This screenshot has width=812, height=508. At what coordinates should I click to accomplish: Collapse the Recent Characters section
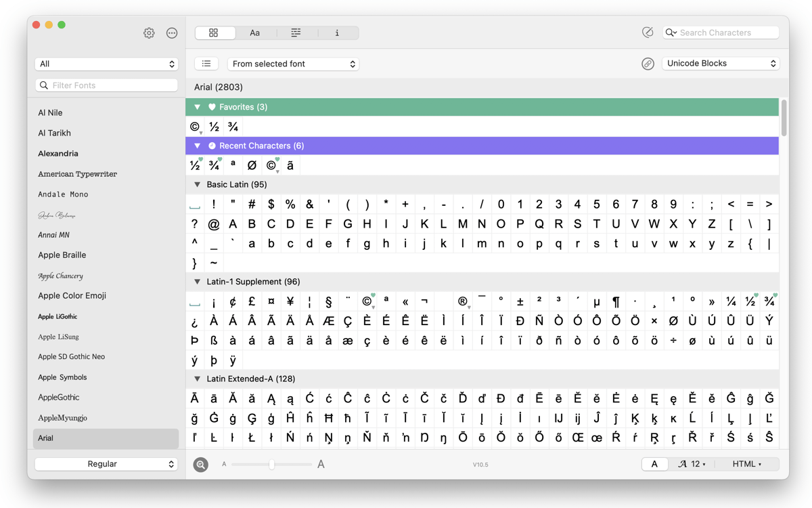tap(198, 146)
